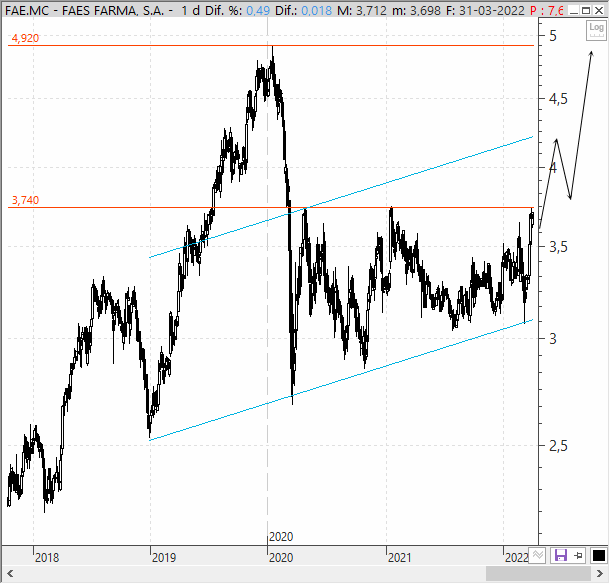Close the FAE.MC chart window
The image size is (610, 584).
(599, 11)
